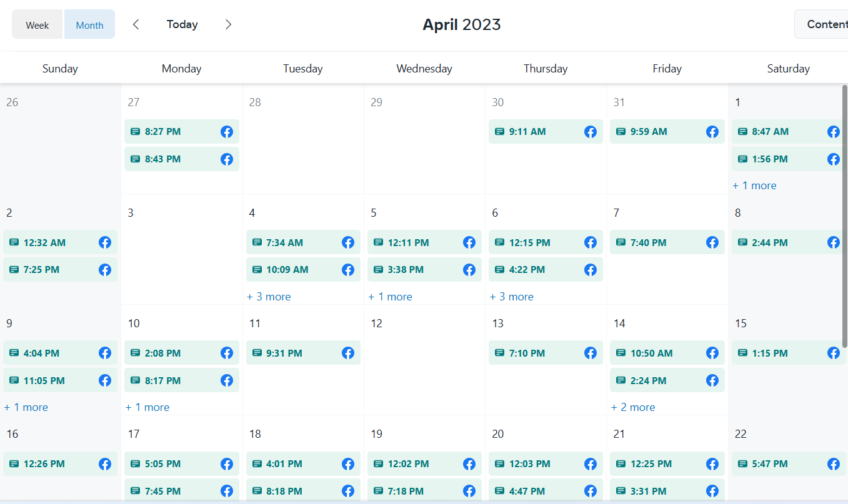Show "+ 1 more" post on April 1
Viewport: 848px width, 504px height.
754,185
